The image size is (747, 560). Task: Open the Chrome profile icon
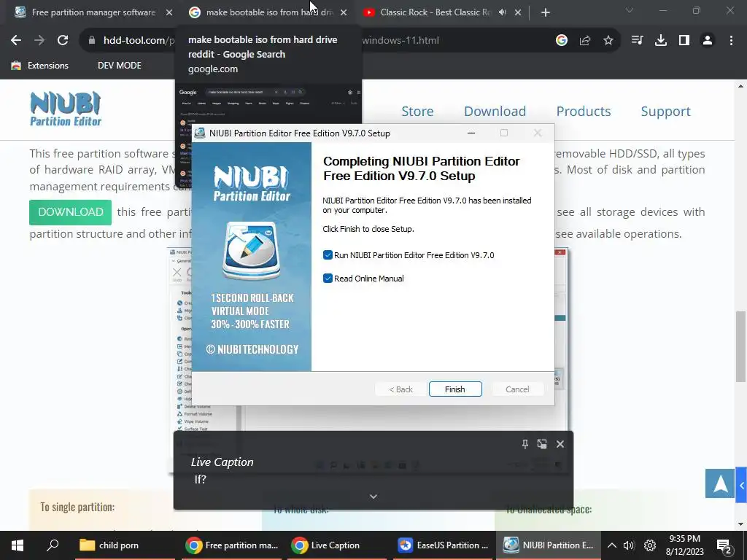[708, 41]
